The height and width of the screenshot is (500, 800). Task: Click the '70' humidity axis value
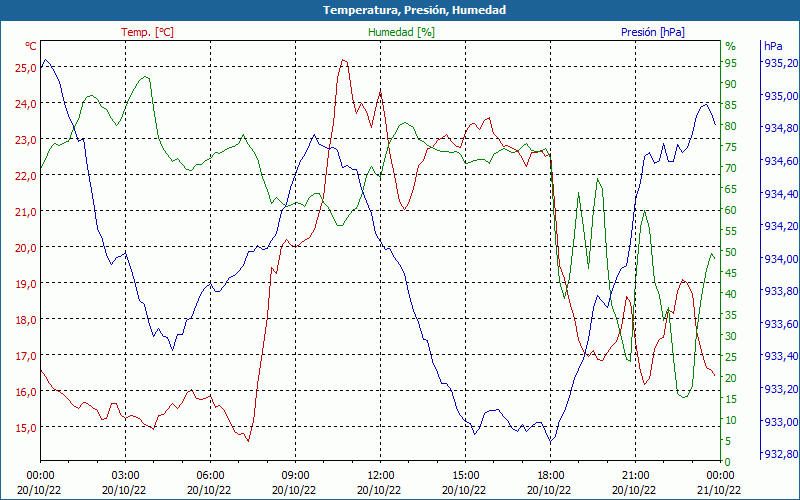click(x=731, y=168)
